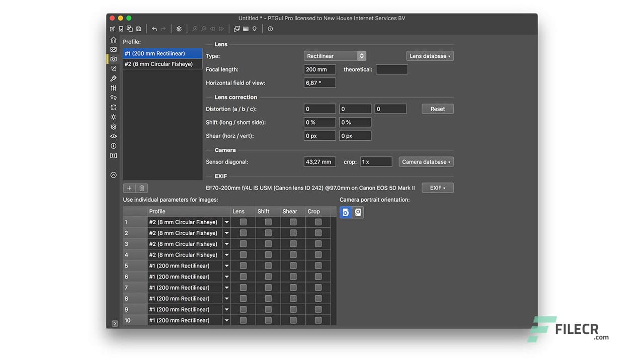Image resolution: width=644 pixels, height=362 pixels.
Task: Open the Exposure/HDR panel
Action: tap(113, 117)
